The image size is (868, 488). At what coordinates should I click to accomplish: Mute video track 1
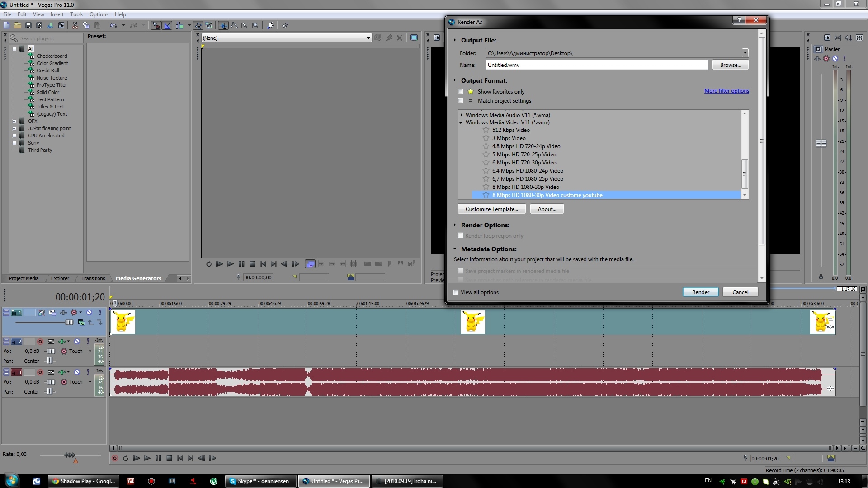(90, 313)
